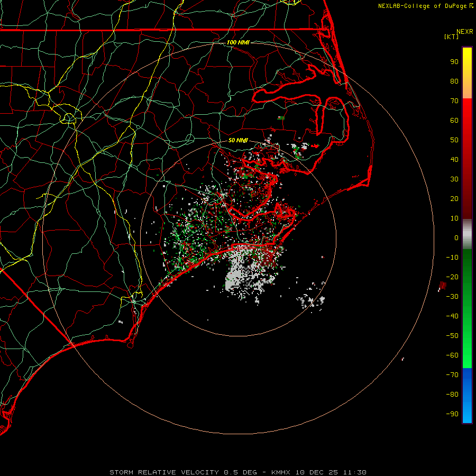
Task: Click the 50 NMI range ring label
Action: 238,140
